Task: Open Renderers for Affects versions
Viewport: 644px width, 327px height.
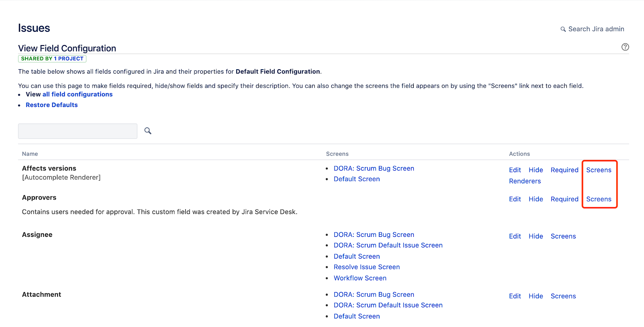Action: (x=525, y=181)
